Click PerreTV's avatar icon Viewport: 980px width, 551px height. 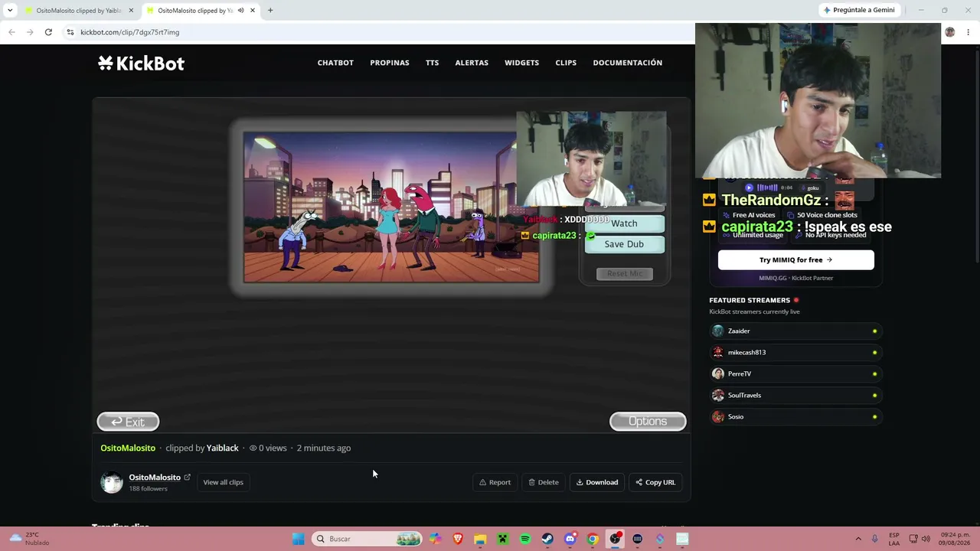click(717, 373)
